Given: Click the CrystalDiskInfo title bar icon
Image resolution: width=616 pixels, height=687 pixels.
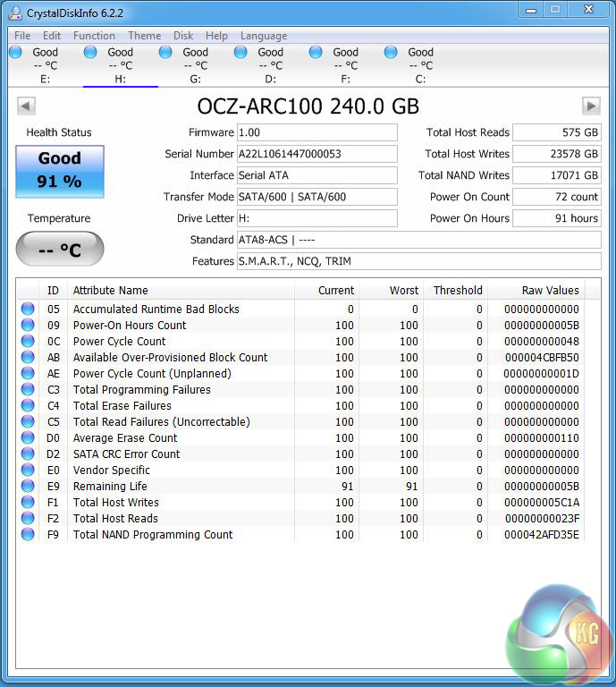Looking at the screenshot, I should pyautogui.click(x=15, y=13).
